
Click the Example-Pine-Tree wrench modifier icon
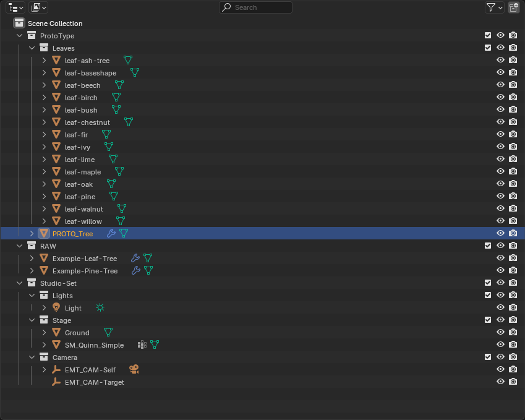tap(135, 270)
